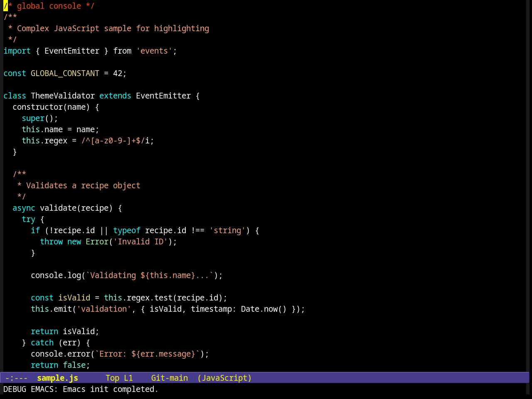Click 'Date.now()' in the emit call

click(264, 309)
